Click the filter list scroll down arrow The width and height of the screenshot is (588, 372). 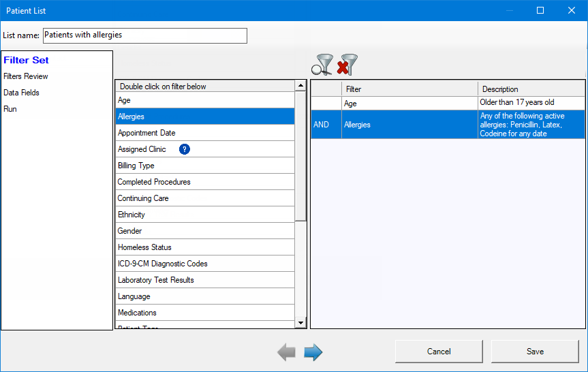(300, 322)
